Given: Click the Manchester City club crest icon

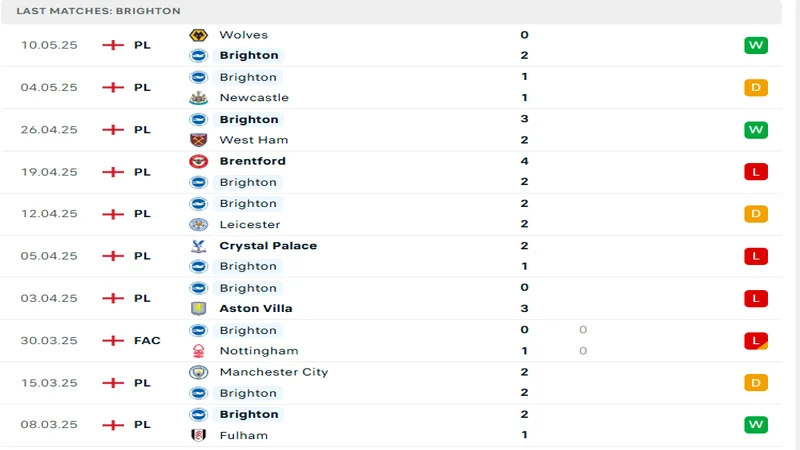Looking at the screenshot, I should tap(198, 372).
